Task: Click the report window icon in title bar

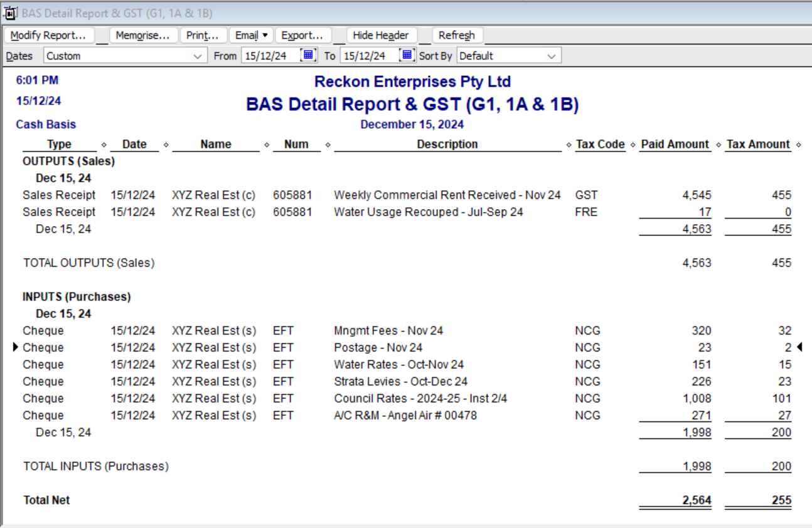Action: 11,13
